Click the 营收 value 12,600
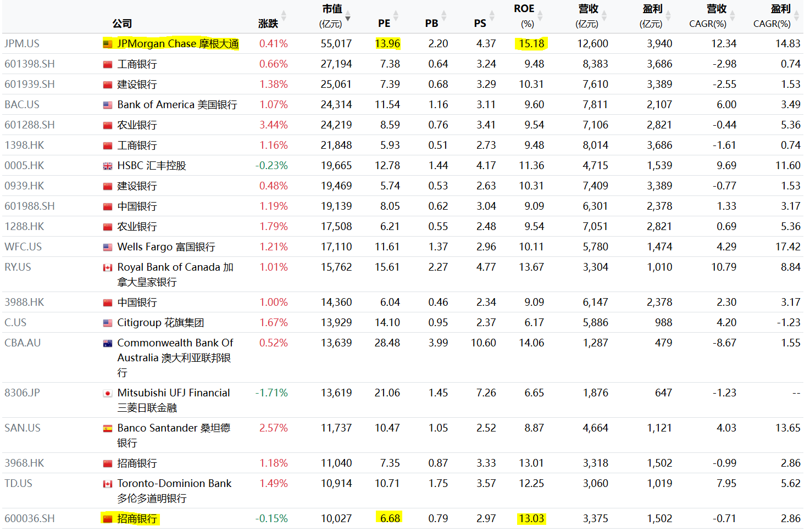The width and height of the screenshot is (810, 532). [592, 44]
